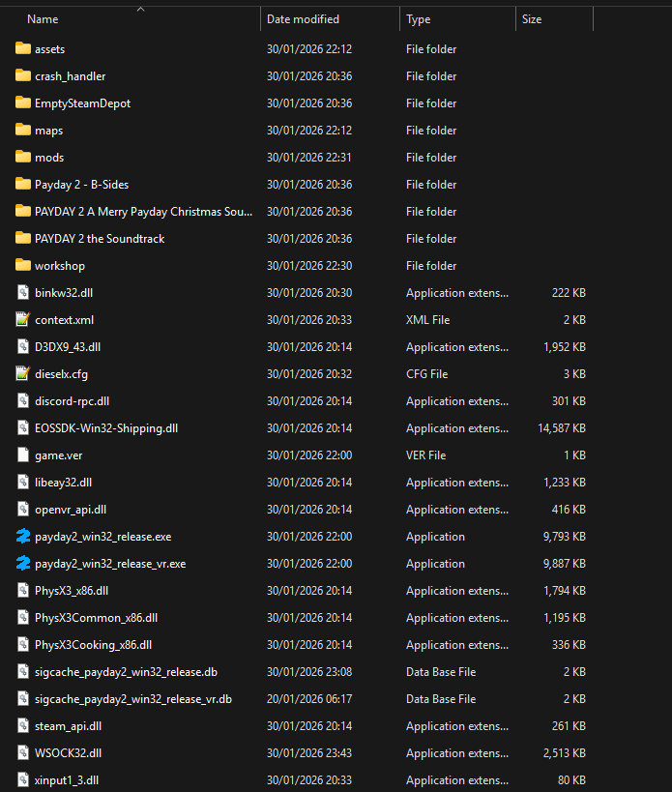
Task: Select the PAYDAY 2 the Soundtrack folder
Action: click(100, 239)
